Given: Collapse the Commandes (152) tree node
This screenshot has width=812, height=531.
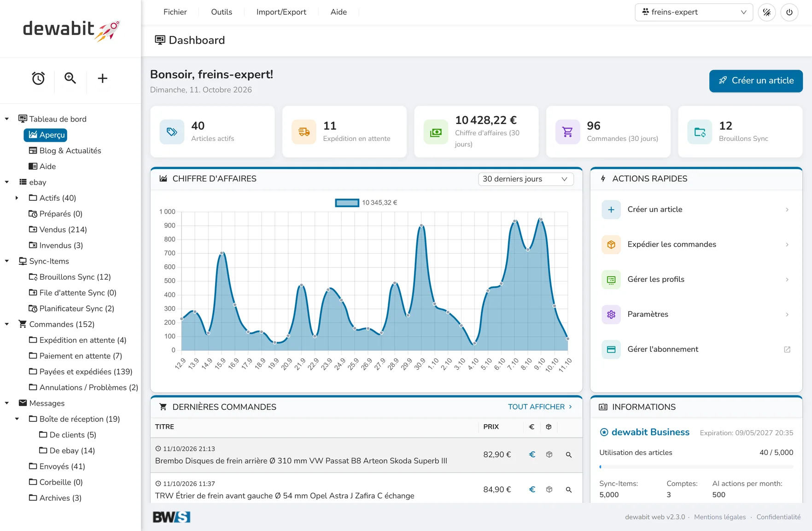Looking at the screenshot, I should [x=7, y=324].
